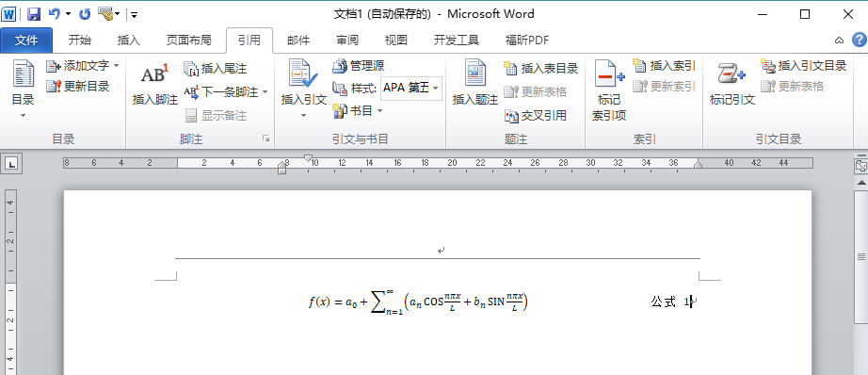Screen dimensions: 868x375
Task: Open 下一条脚注 dropdown arrow
Action: coord(265,92)
